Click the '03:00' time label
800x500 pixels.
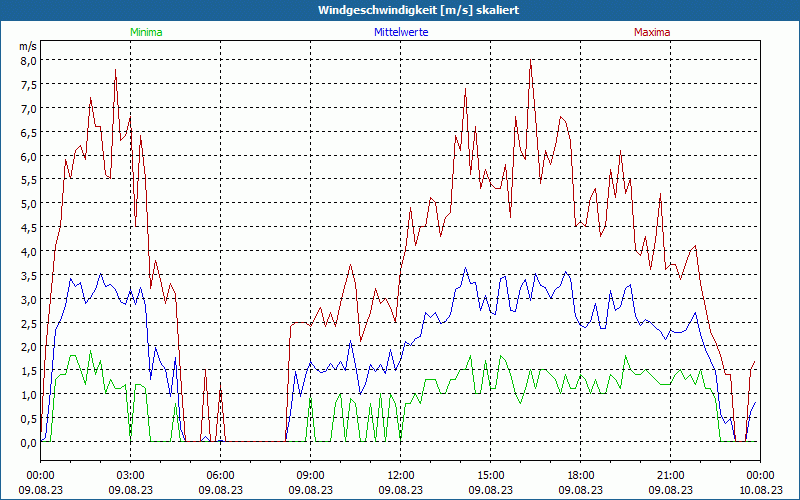tap(130, 476)
